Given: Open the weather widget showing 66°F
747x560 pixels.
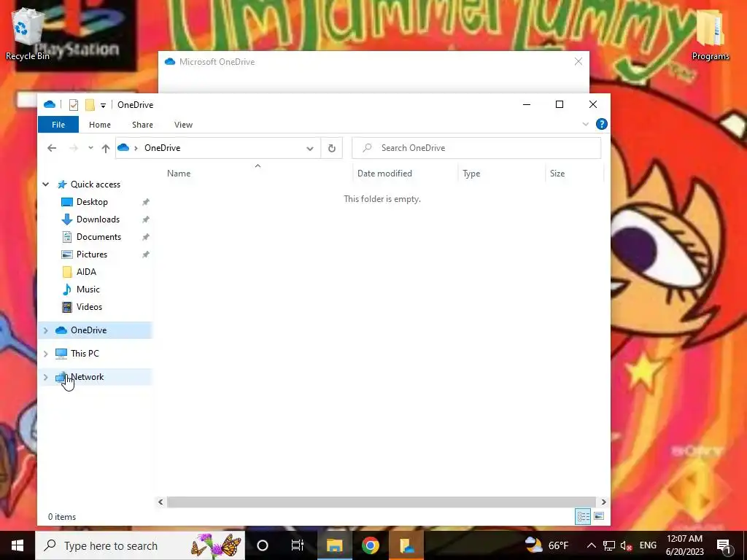Looking at the screenshot, I should (x=547, y=545).
